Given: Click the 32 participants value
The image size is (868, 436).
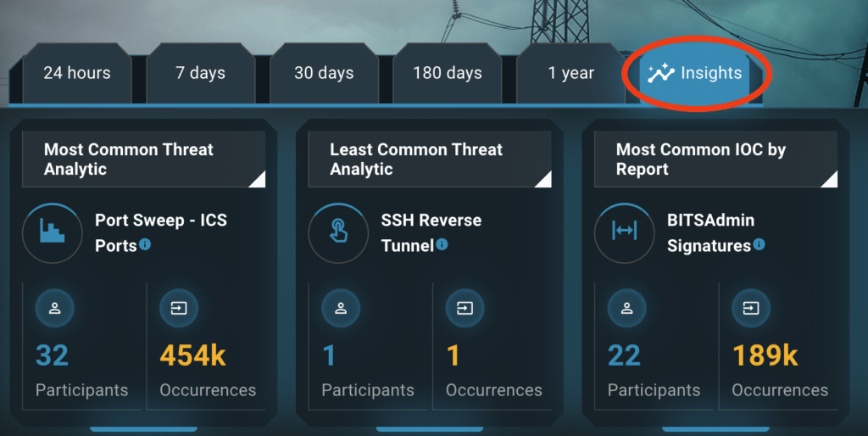Looking at the screenshot, I should [x=52, y=355].
